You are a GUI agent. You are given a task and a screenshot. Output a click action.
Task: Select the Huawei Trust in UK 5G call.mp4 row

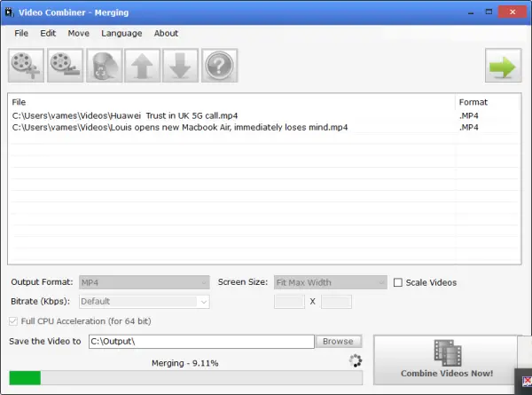pyautogui.click(x=264, y=115)
